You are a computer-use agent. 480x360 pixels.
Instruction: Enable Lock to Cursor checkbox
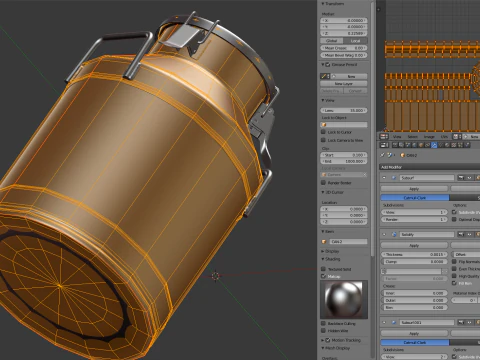[x=323, y=132]
